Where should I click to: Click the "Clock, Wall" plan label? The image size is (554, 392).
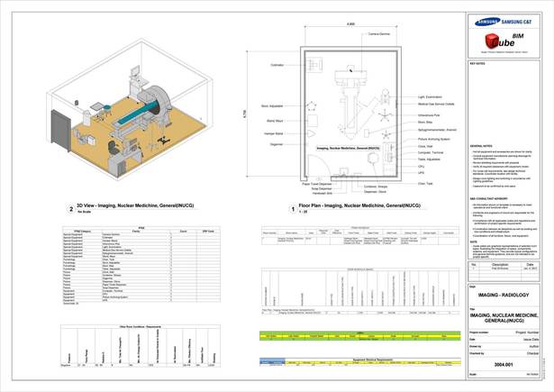(x=425, y=146)
